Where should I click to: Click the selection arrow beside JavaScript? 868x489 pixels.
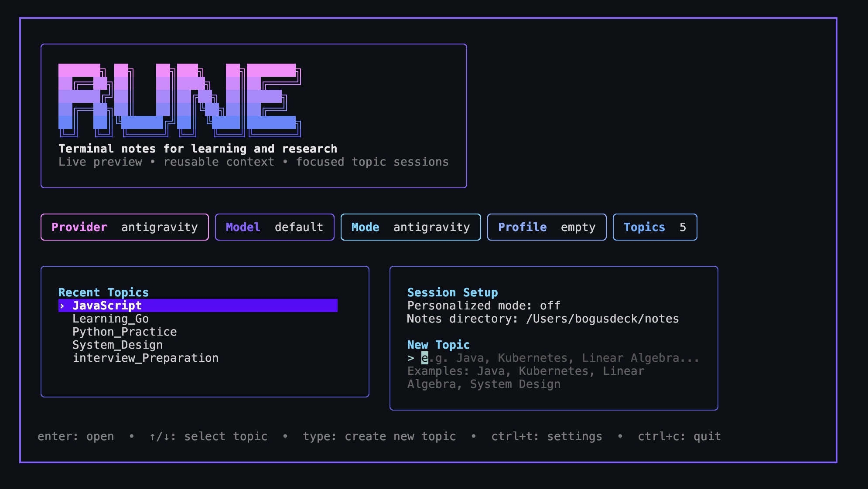[x=62, y=306]
